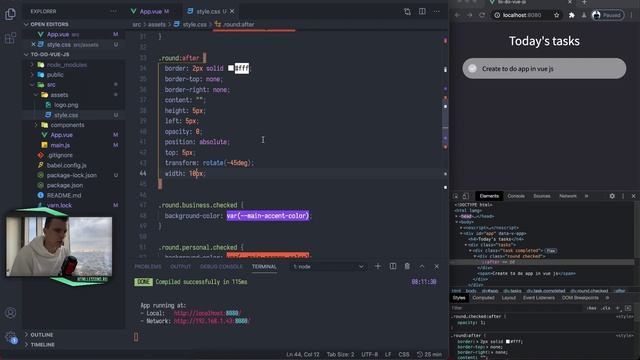Image resolution: width=640 pixels, height=360 pixels.
Task: Click the Ln 44, Col 12 status item
Action: click(302, 354)
